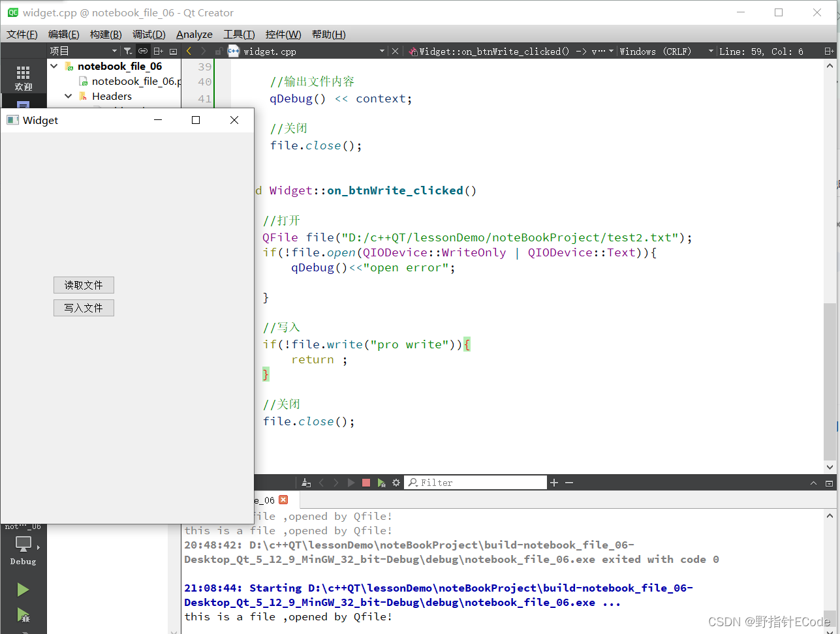Zoom out output with the minus icon
Viewport: 840px width, 634px height.
[x=569, y=483]
